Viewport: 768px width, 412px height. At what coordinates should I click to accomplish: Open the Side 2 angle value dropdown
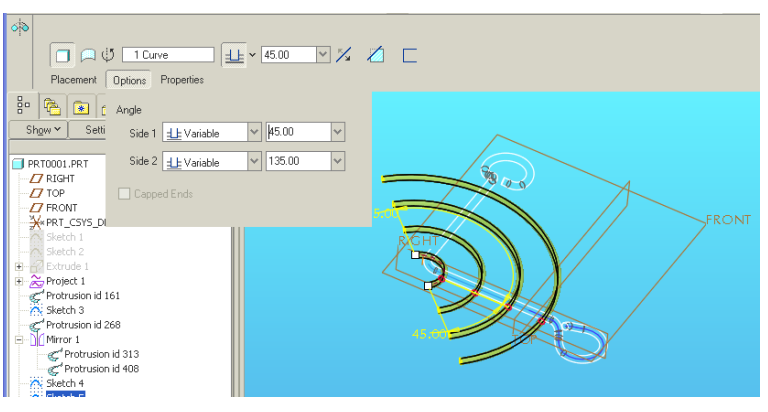click(x=337, y=161)
